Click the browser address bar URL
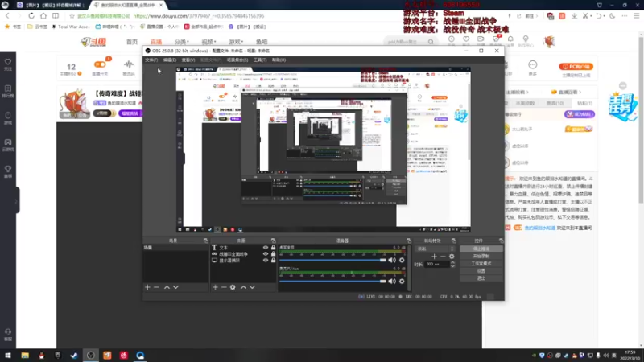 click(199, 16)
